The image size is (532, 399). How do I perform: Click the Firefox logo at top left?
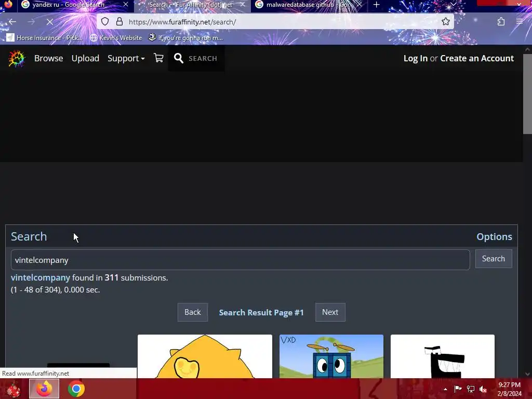[x=8, y=4]
